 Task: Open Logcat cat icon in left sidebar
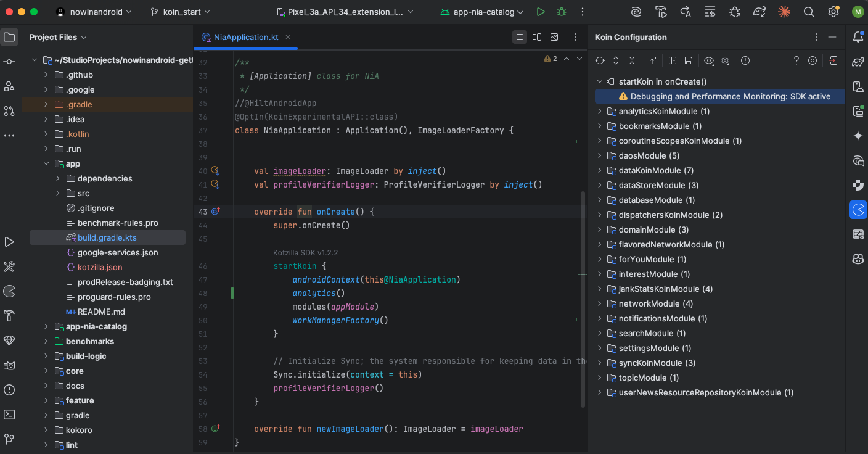(9, 365)
